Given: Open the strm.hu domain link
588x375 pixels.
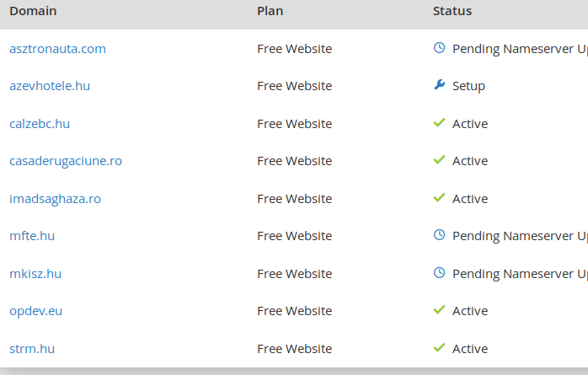Looking at the screenshot, I should point(32,349).
